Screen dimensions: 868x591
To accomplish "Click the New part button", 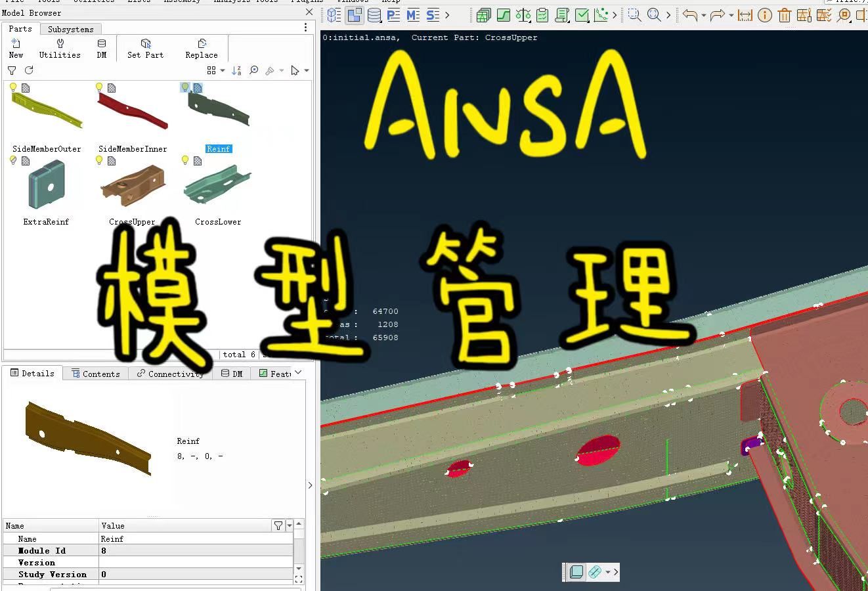I will [x=16, y=49].
